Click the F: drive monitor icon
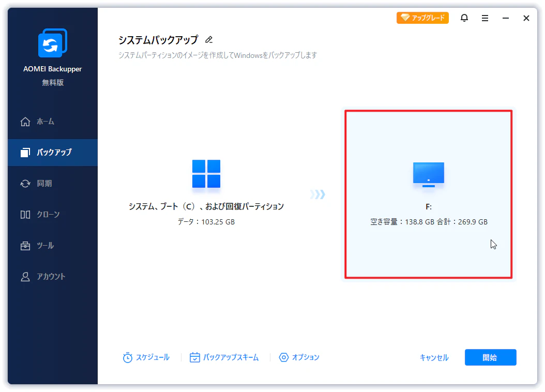545x392 pixels. (428, 174)
